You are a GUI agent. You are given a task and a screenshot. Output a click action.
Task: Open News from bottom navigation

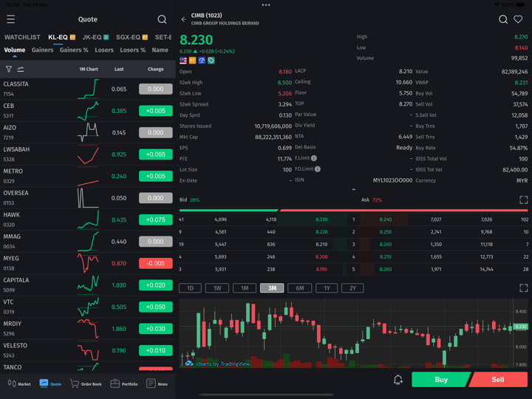click(157, 383)
